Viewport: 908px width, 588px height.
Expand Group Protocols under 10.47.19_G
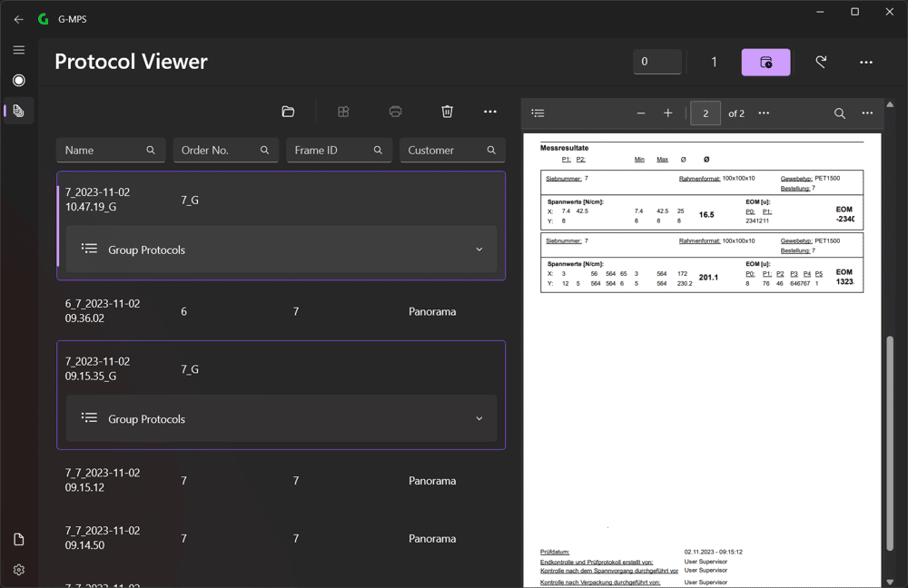[281, 249]
